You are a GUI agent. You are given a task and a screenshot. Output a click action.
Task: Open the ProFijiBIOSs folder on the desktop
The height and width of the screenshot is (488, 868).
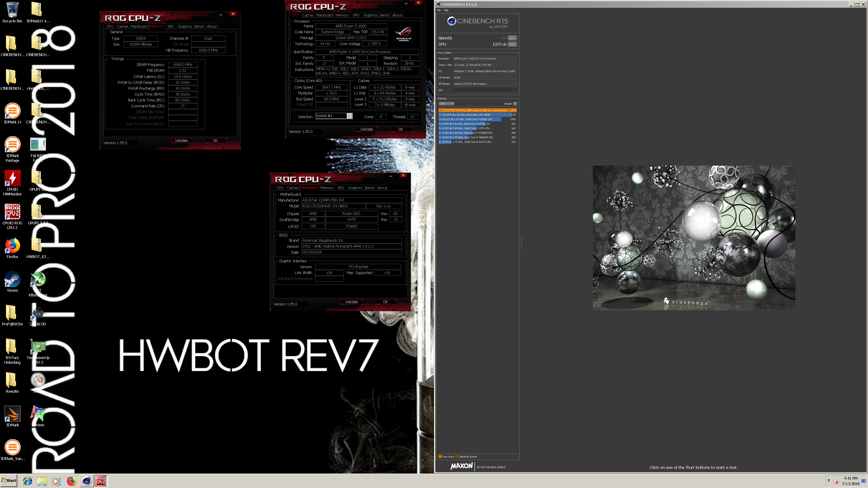click(x=12, y=316)
